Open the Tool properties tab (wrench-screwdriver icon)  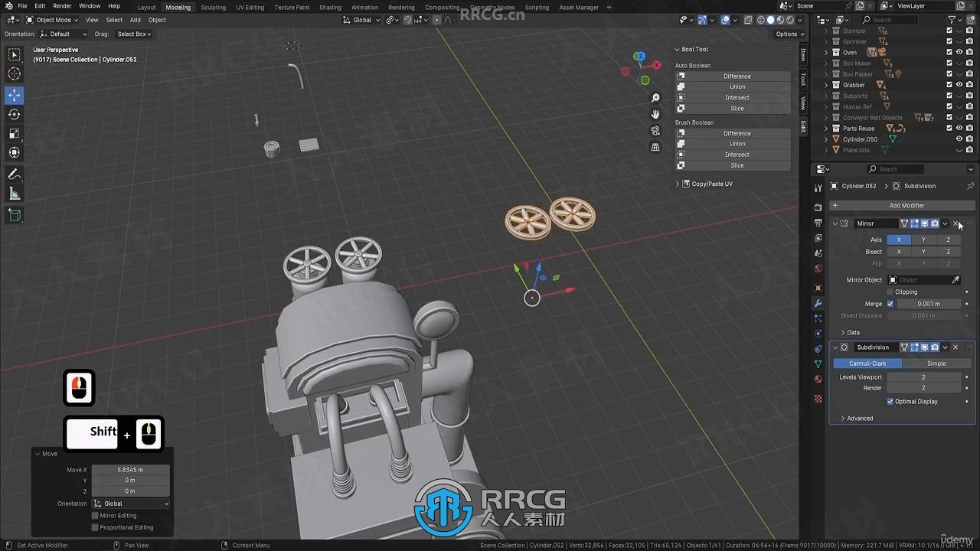[818, 187]
